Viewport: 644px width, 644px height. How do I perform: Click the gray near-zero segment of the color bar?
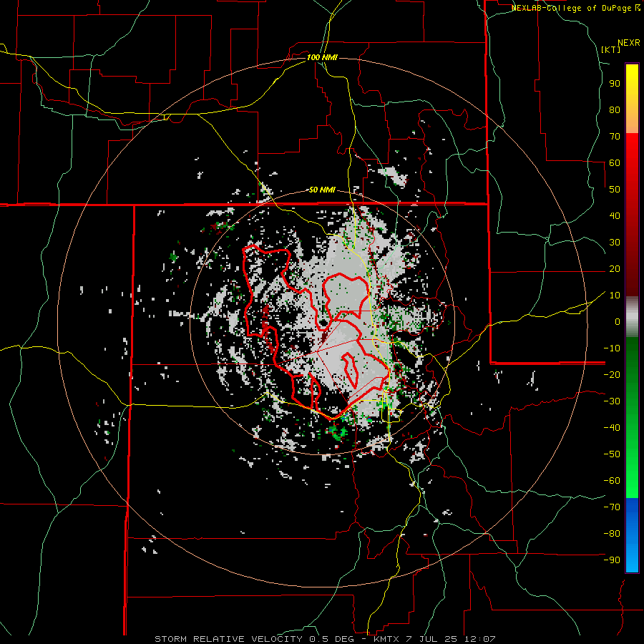632,317
